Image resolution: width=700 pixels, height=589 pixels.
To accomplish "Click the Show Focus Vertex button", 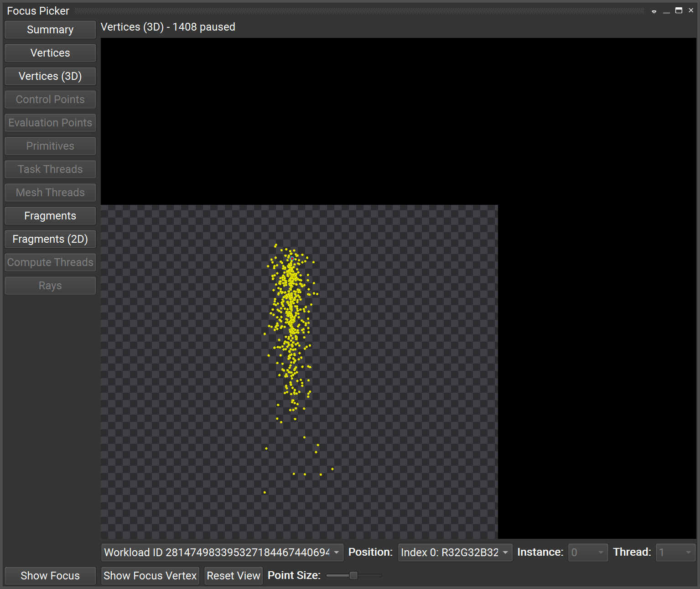I will pos(150,575).
